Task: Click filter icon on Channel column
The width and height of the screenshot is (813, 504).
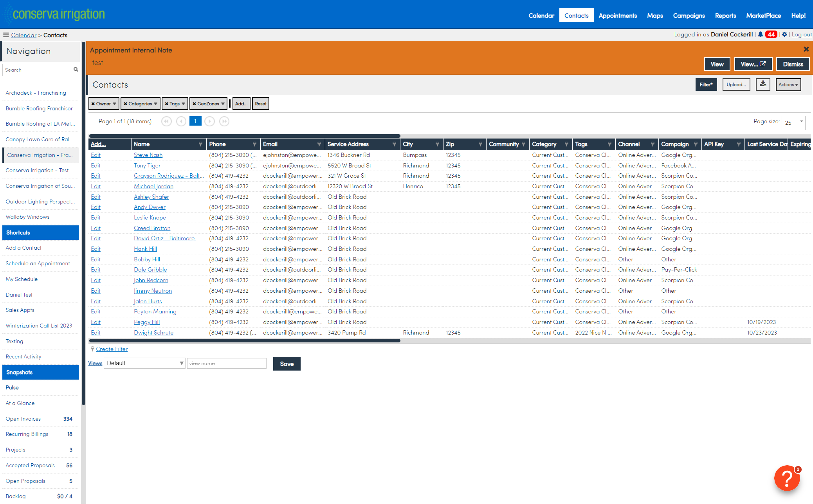Action: click(x=653, y=144)
